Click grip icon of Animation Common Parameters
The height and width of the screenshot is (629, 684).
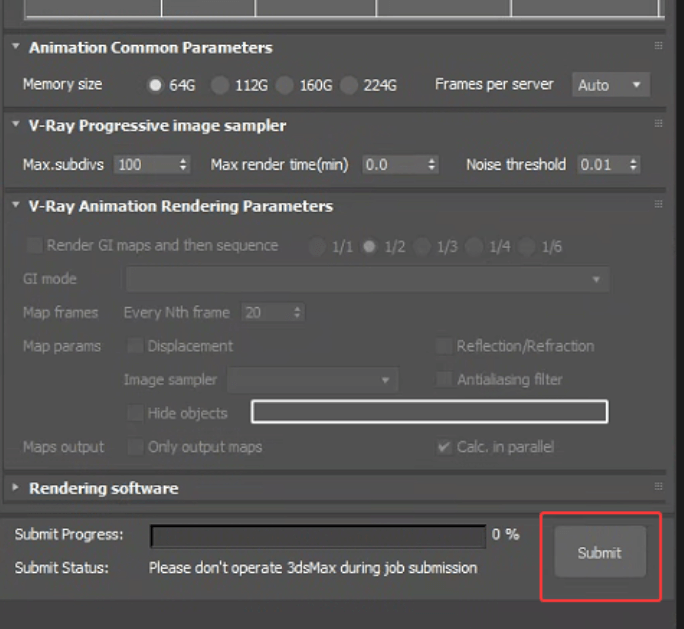coord(659,46)
